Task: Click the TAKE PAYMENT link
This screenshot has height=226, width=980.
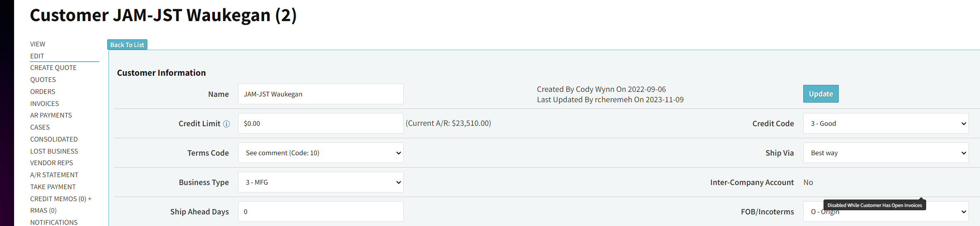Action: click(53, 187)
